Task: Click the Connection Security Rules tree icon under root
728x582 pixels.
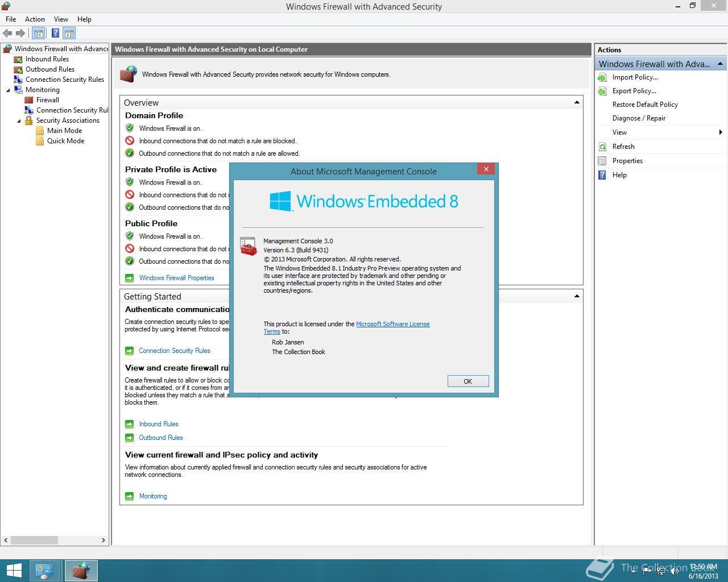Action: point(18,80)
